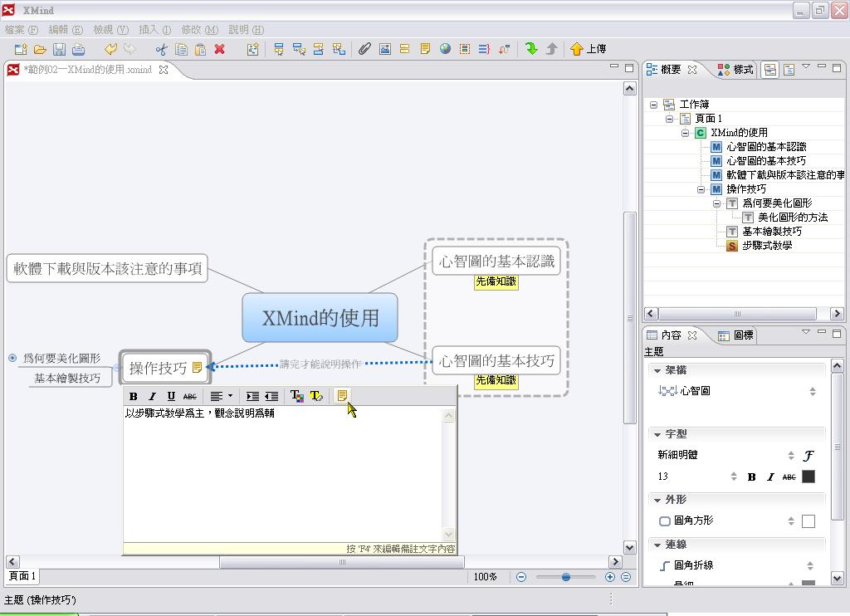
Task: Undo the last action
Action: 110,49
